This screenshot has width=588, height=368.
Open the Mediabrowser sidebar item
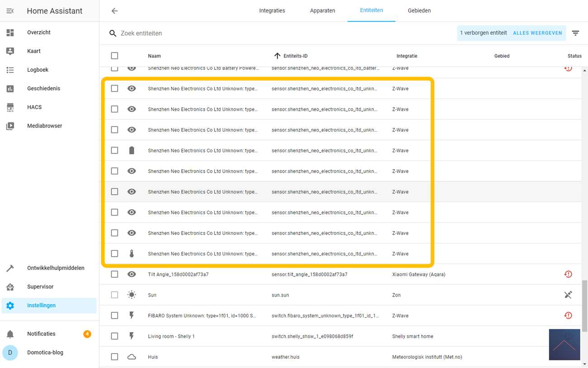(44, 126)
